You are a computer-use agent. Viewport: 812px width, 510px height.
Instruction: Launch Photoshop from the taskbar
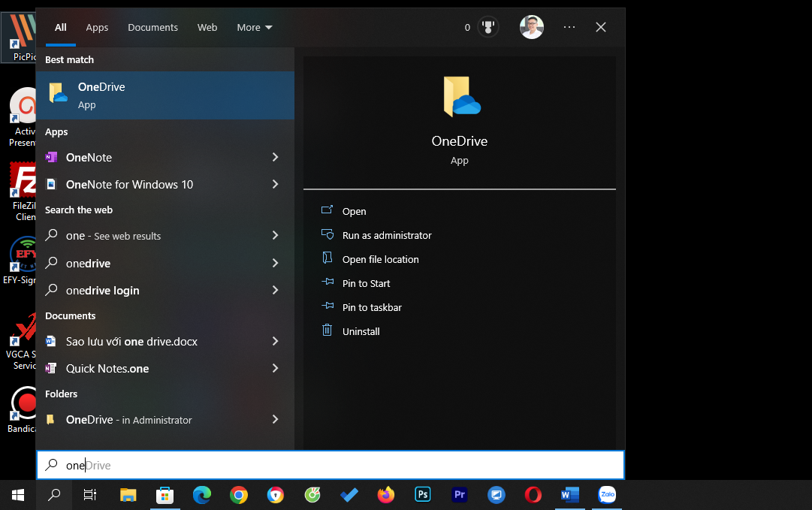(x=423, y=495)
